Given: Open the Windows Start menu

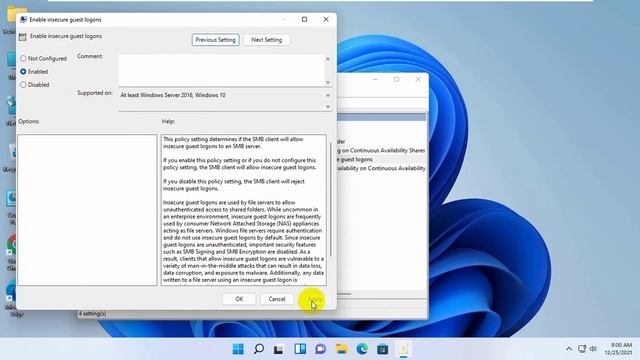Looking at the screenshot, I should 238,349.
